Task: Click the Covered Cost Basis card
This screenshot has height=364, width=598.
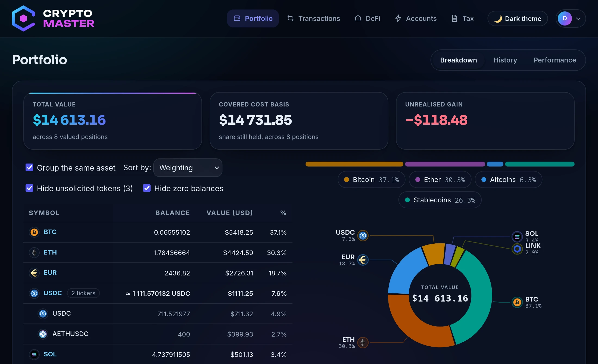Action: [x=299, y=121]
